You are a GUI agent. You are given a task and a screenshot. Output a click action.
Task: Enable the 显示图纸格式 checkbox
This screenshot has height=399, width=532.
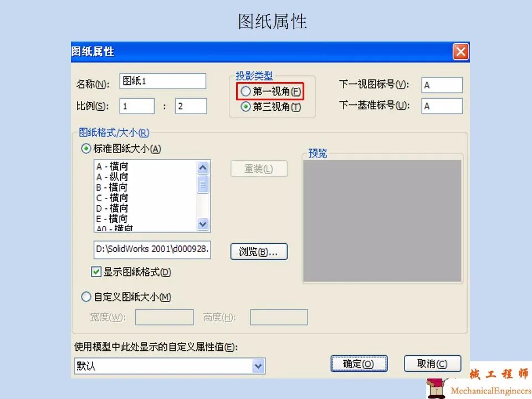click(x=96, y=272)
